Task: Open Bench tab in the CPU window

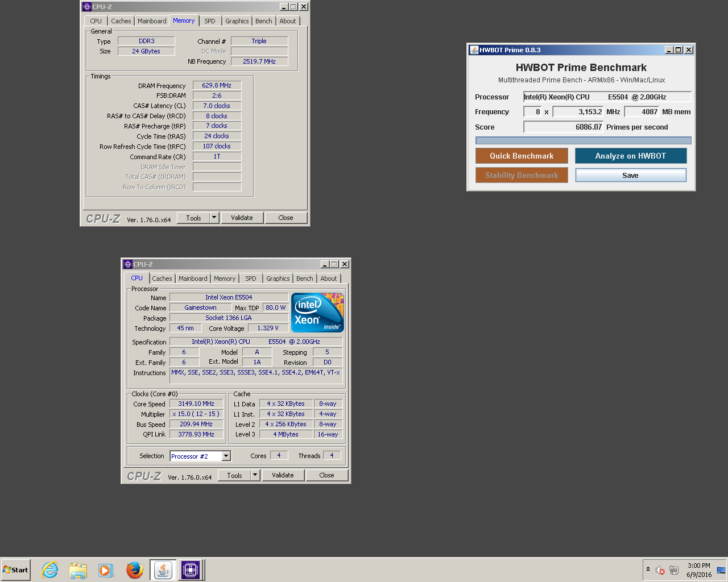Action: point(305,278)
